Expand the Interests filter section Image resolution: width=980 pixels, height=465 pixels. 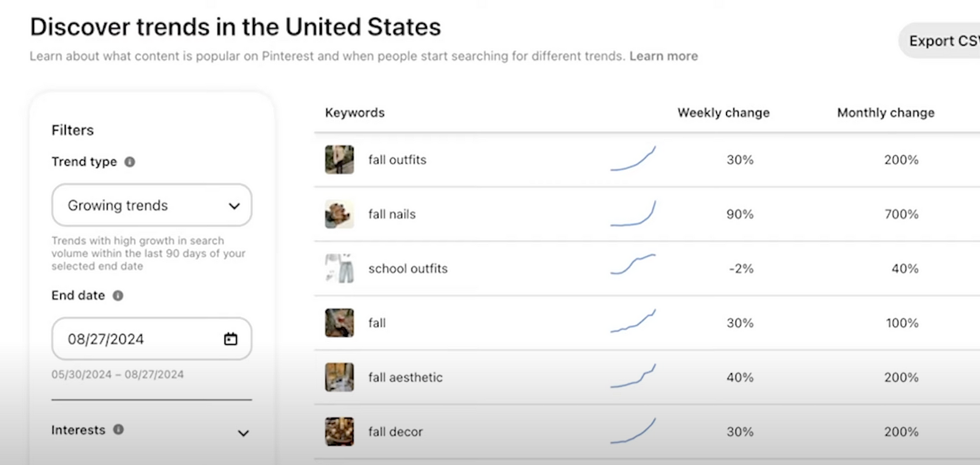(x=243, y=433)
